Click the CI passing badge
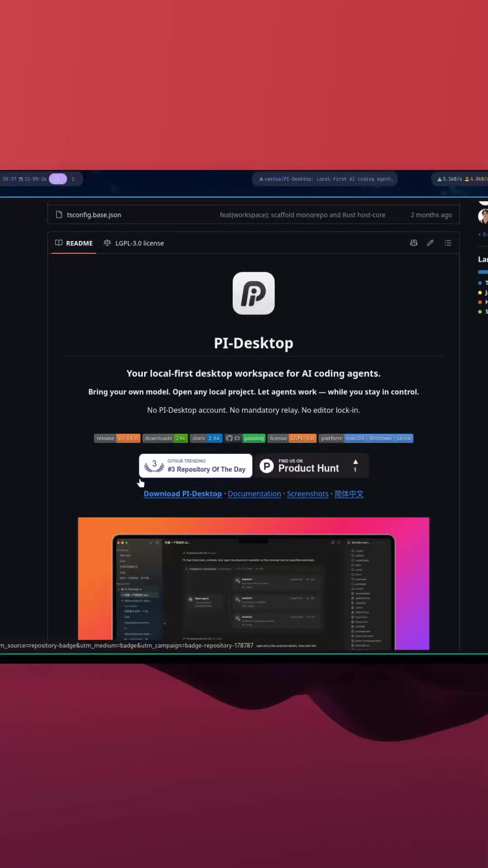Screen dimensions: 488x868 (x=245, y=438)
